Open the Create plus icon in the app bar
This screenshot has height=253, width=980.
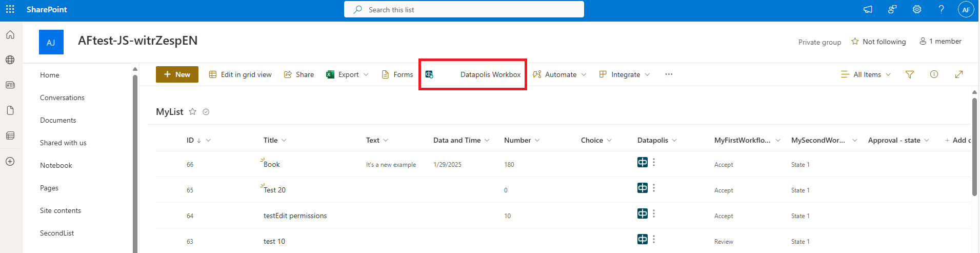tap(10, 161)
